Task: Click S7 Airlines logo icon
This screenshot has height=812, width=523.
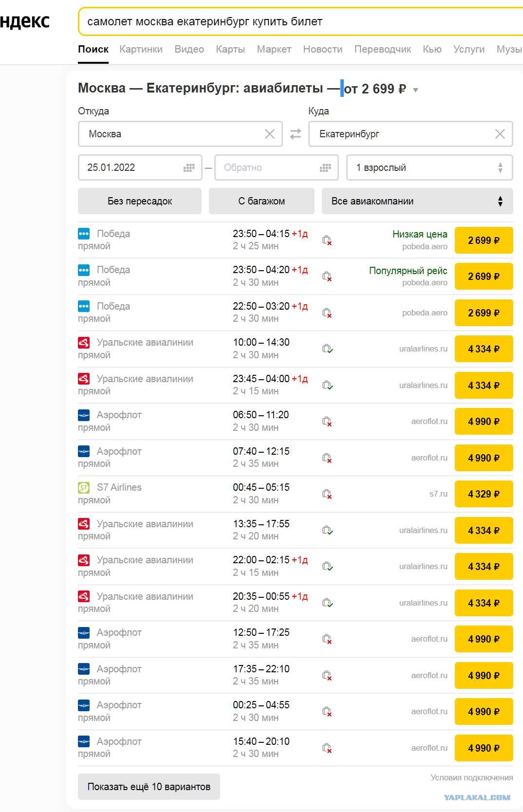Action: coord(84,487)
